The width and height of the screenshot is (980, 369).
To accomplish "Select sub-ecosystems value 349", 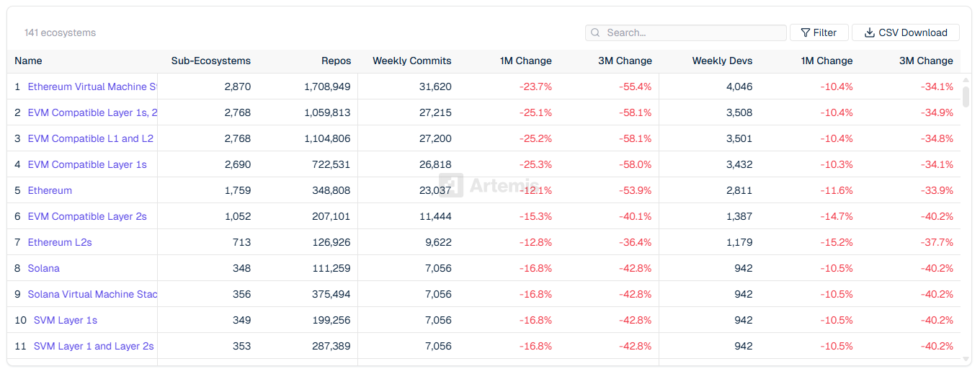I will pyautogui.click(x=242, y=320).
